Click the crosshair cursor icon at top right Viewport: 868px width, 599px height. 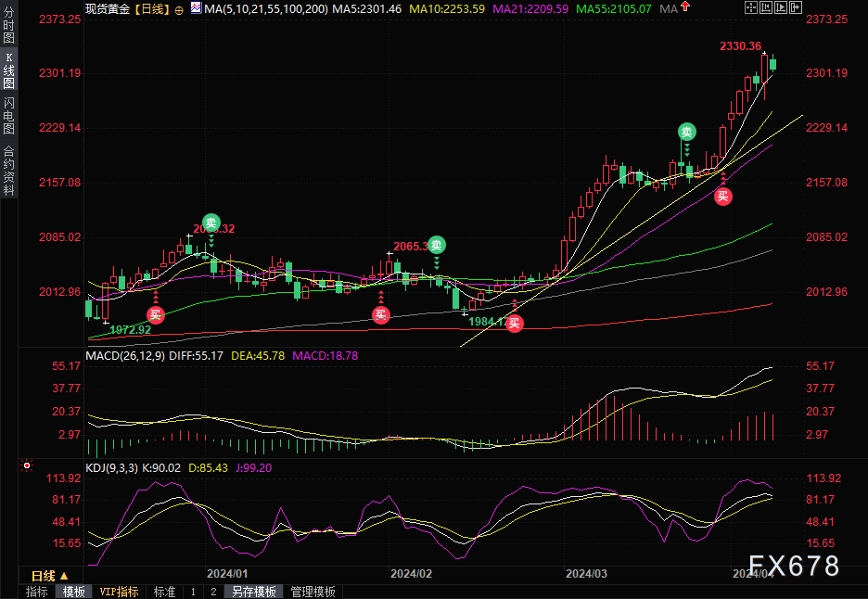(750, 7)
